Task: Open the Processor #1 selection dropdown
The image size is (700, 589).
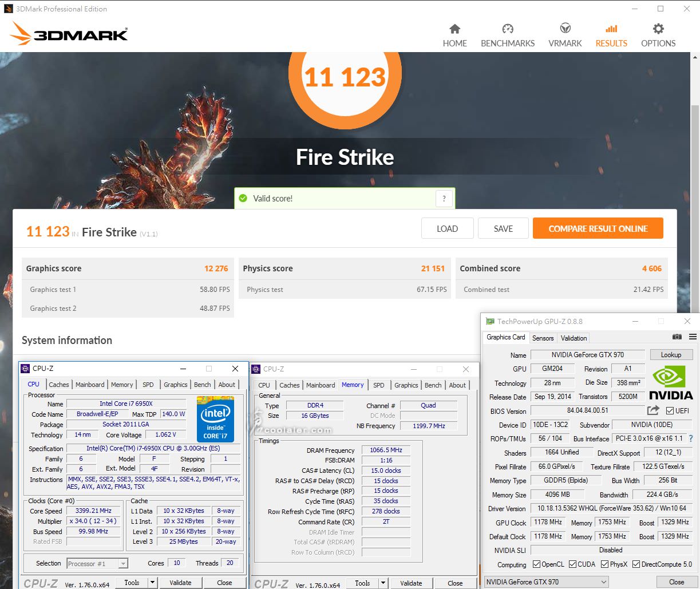Action: tap(97, 564)
